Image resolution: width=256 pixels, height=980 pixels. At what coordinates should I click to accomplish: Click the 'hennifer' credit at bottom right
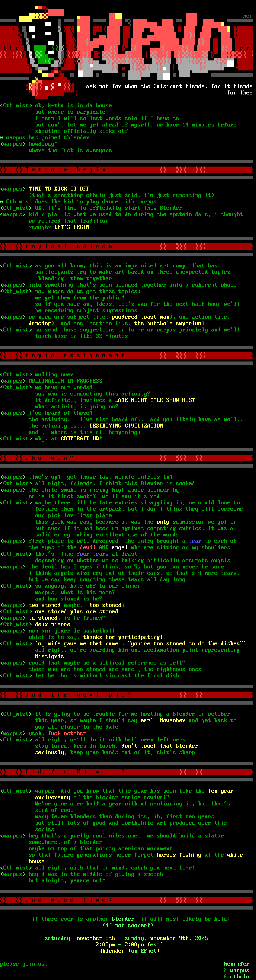[236, 964]
